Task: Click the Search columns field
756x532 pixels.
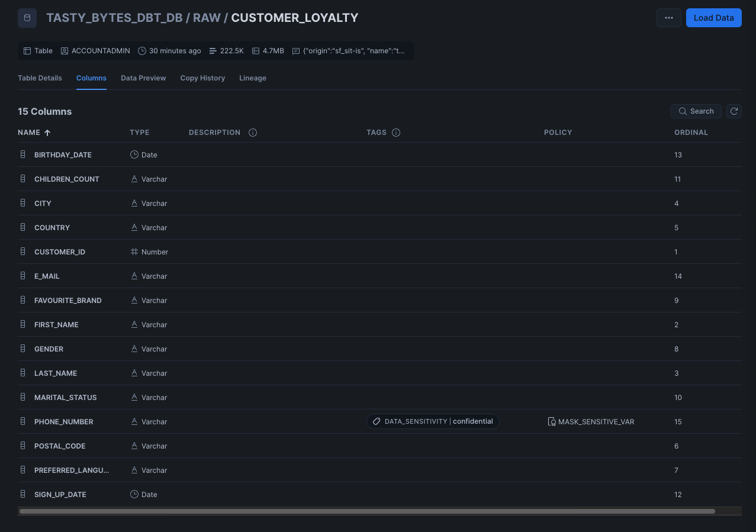Action: (696, 111)
